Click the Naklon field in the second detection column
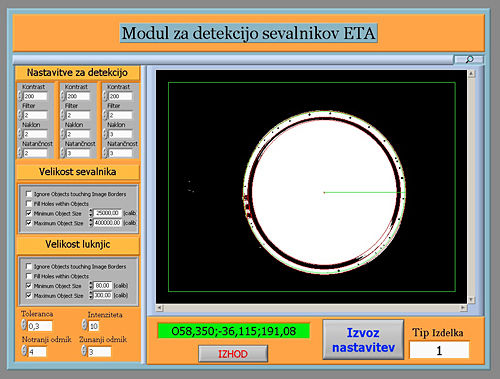 (78, 134)
